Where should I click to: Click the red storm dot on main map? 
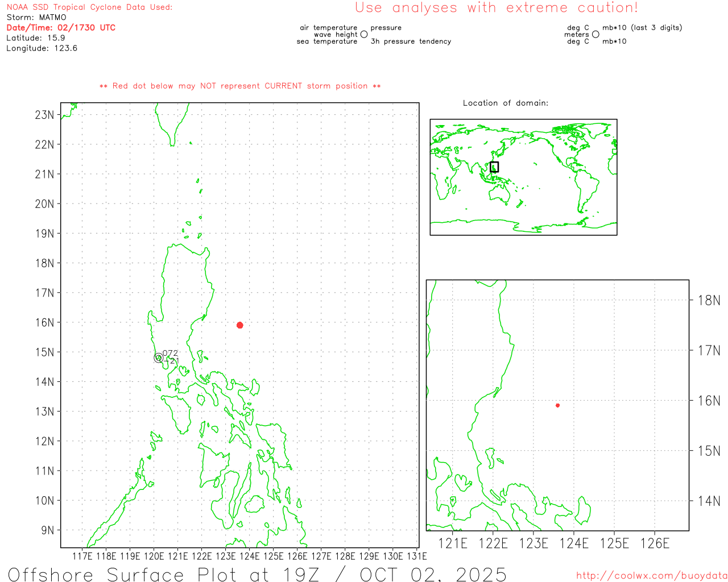tap(240, 325)
